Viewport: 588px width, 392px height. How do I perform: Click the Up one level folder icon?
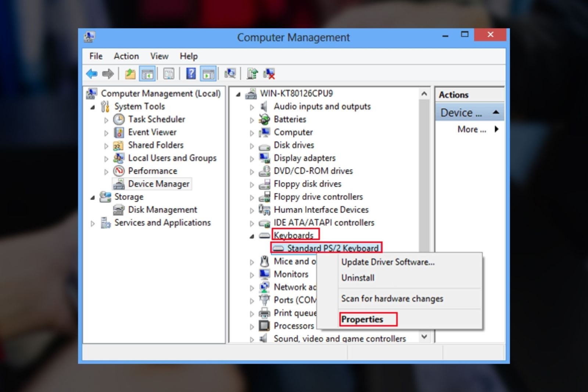point(130,74)
